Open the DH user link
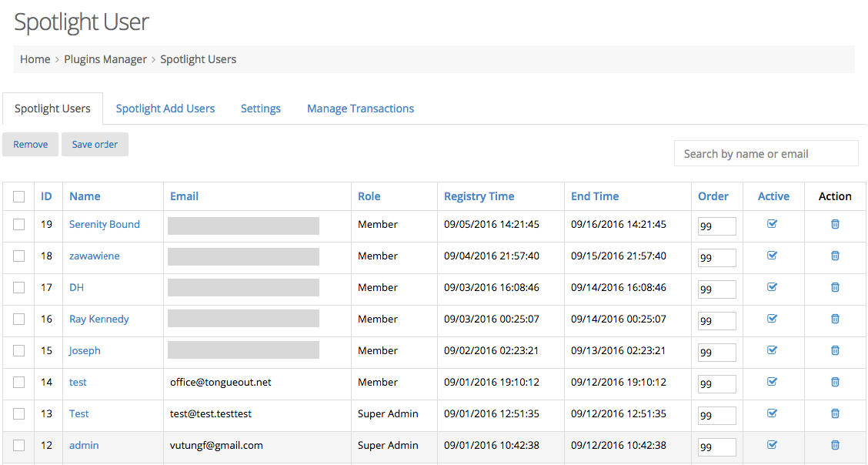Screen dimensions: 868x465 click(x=76, y=287)
